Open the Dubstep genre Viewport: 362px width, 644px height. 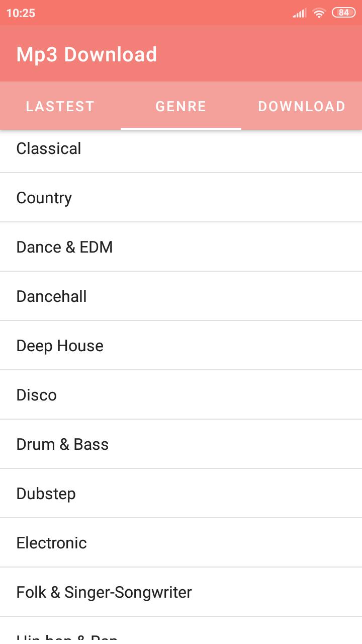pos(181,494)
